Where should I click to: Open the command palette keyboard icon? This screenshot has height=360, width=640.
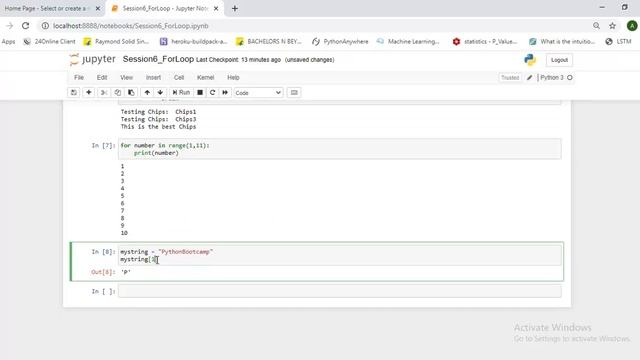tap(294, 93)
